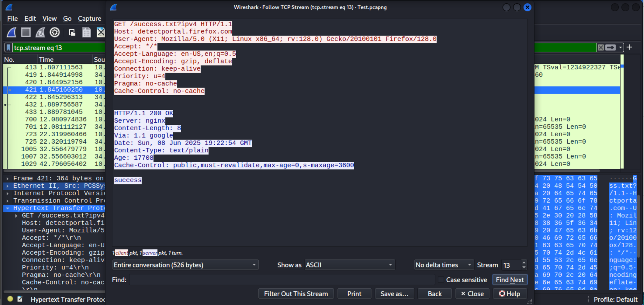Viewport: 644px width, 305px height.
Task: Close this capture file from toolbar
Action: [x=100, y=32]
